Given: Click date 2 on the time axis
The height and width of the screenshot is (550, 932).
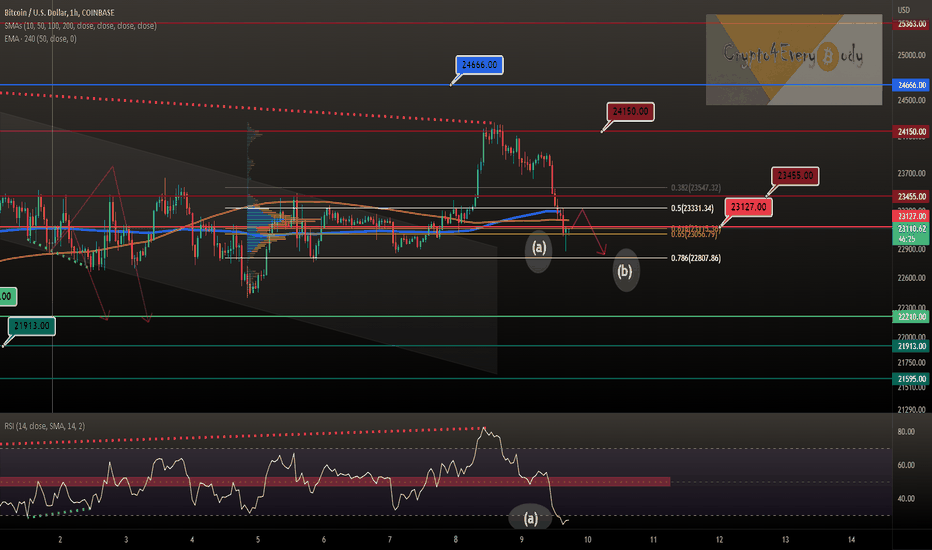Looking at the screenshot, I should (60, 540).
